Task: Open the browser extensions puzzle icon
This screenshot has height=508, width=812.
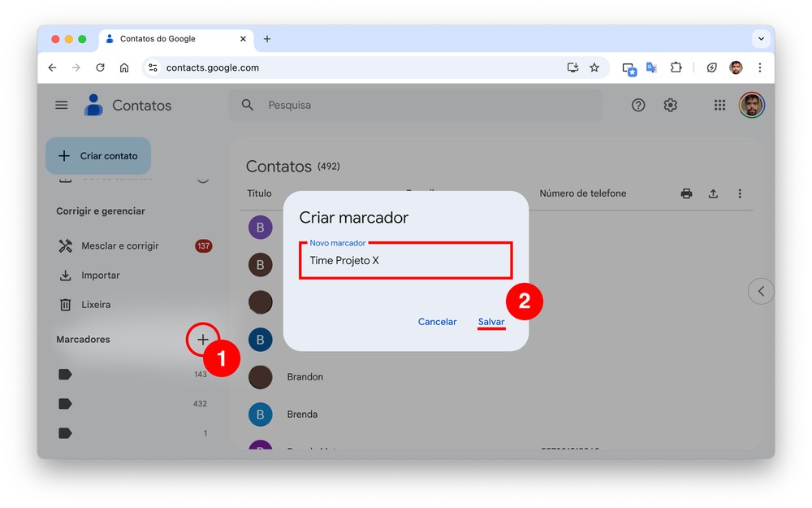Action: (x=676, y=67)
